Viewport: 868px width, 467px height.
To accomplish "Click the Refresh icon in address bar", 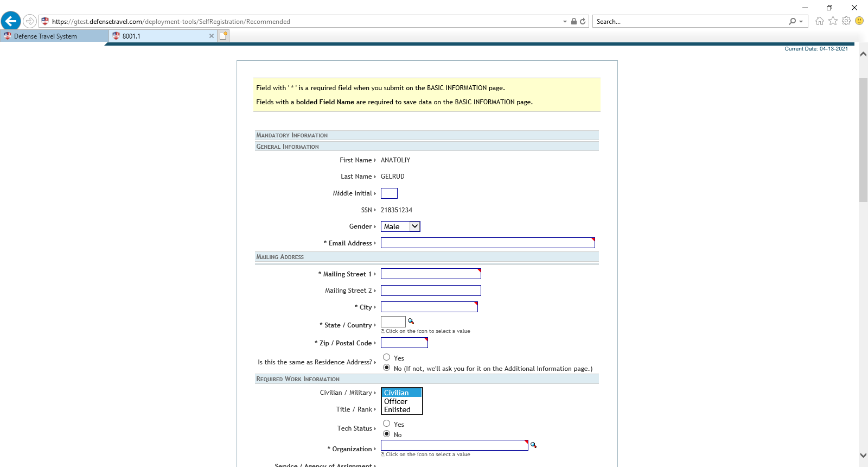I will [583, 21].
